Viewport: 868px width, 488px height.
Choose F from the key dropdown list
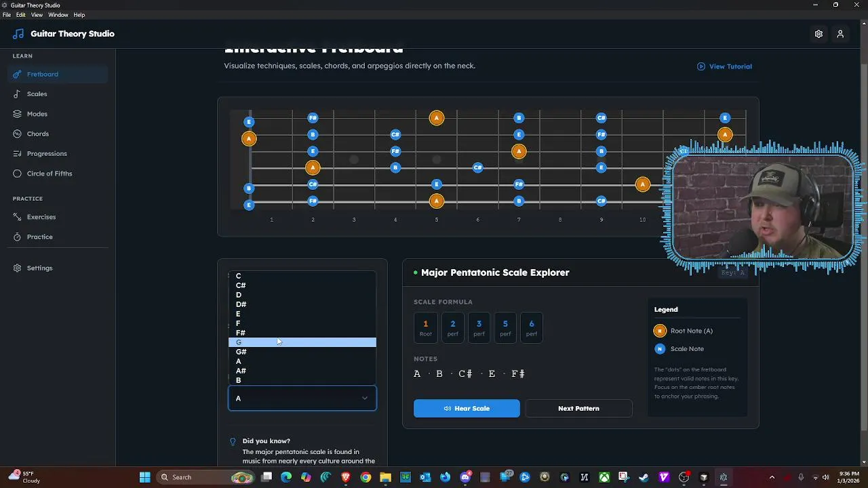(302, 323)
